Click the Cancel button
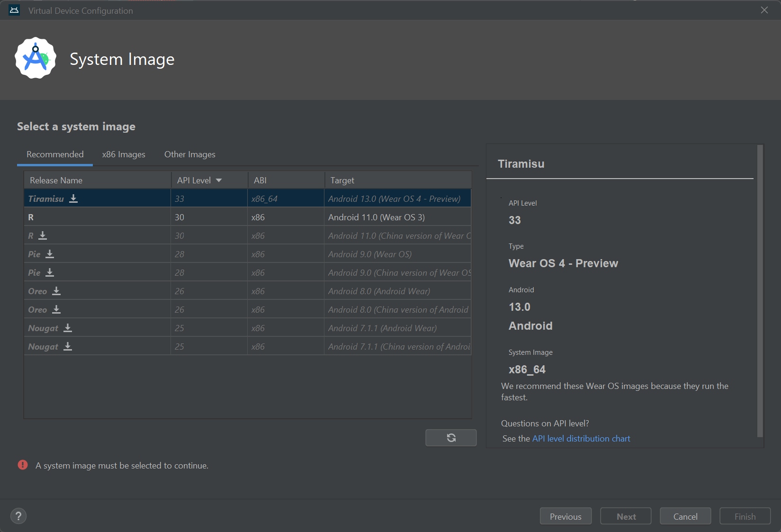781x532 pixels. click(685, 516)
